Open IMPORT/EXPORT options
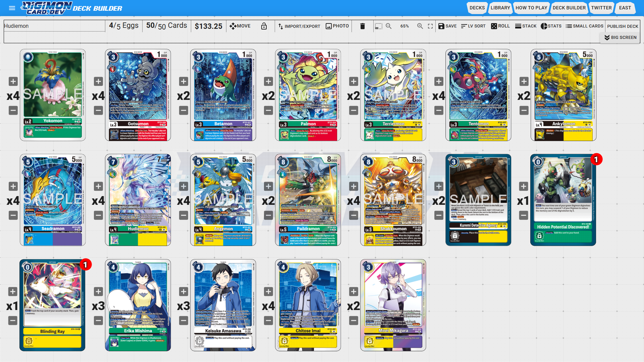This screenshot has width=644, height=362. click(x=299, y=26)
